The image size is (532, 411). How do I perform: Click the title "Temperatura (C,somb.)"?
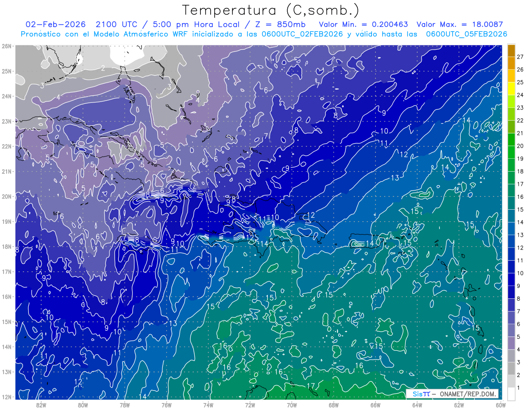click(270, 10)
